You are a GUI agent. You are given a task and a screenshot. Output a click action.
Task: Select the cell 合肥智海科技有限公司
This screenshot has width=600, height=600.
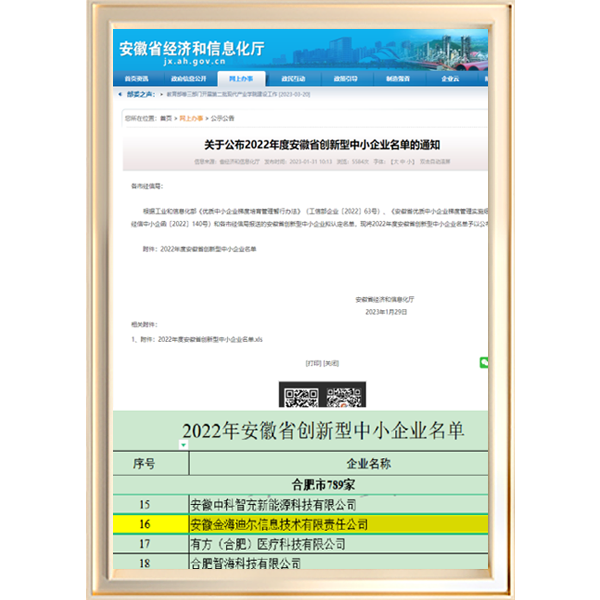(339, 562)
